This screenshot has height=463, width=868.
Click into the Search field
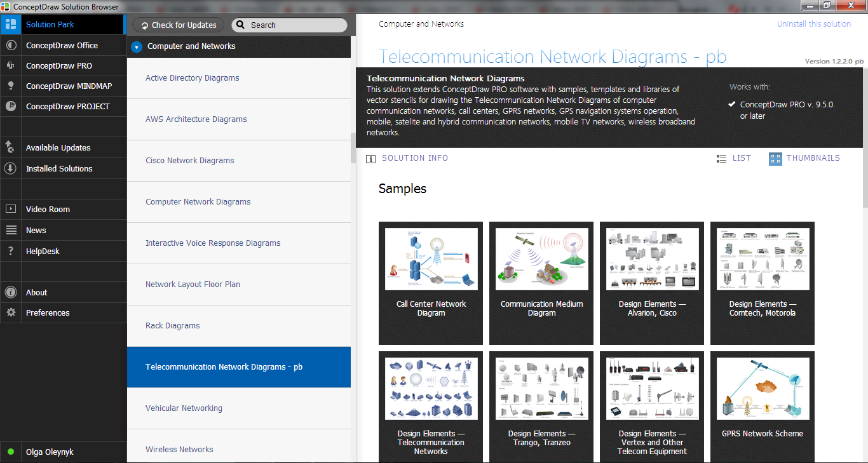(289, 25)
